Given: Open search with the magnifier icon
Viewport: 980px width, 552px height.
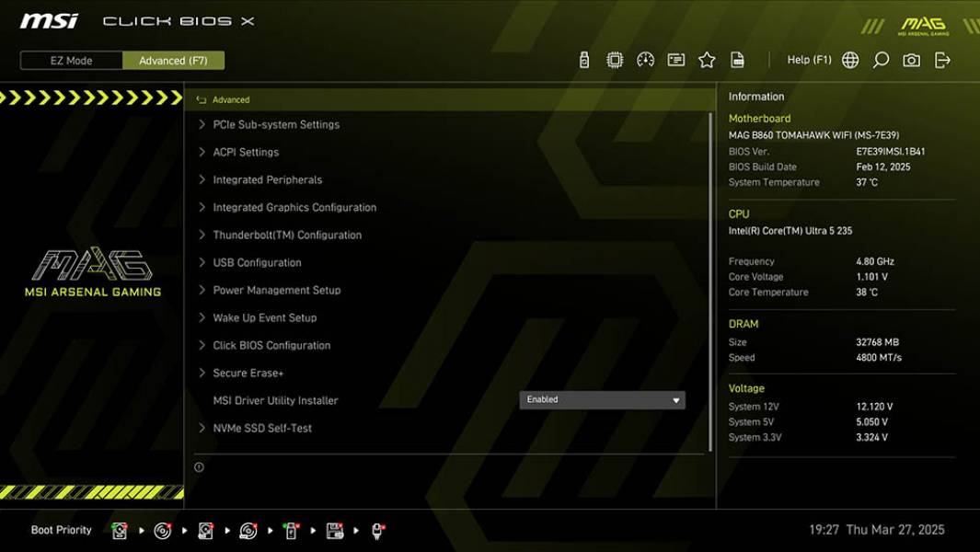Looking at the screenshot, I should click(x=881, y=60).
